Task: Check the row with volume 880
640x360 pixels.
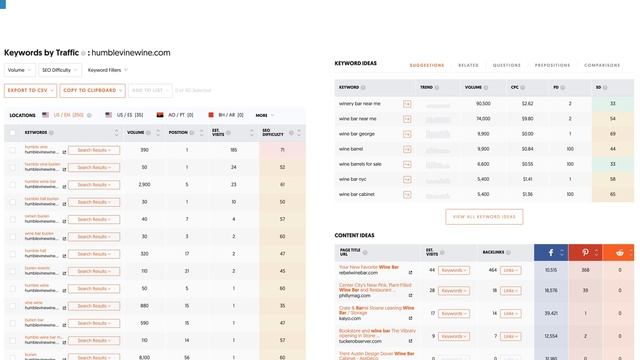Action: coord(13,306)
